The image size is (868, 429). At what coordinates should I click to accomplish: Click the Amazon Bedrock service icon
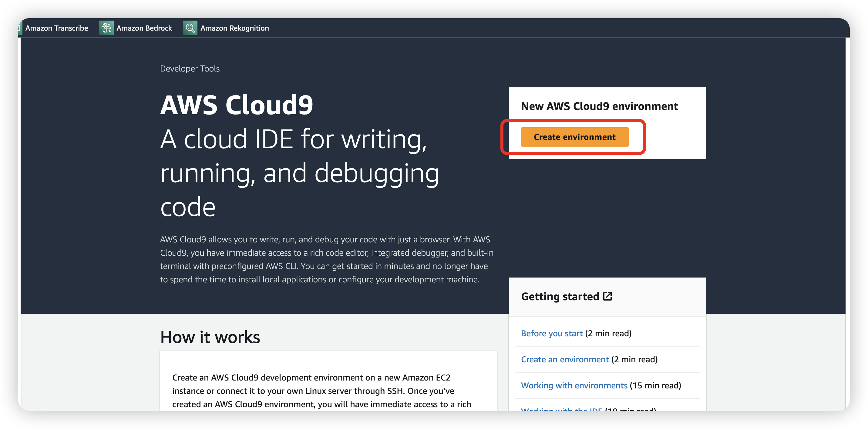click(106, 28)
